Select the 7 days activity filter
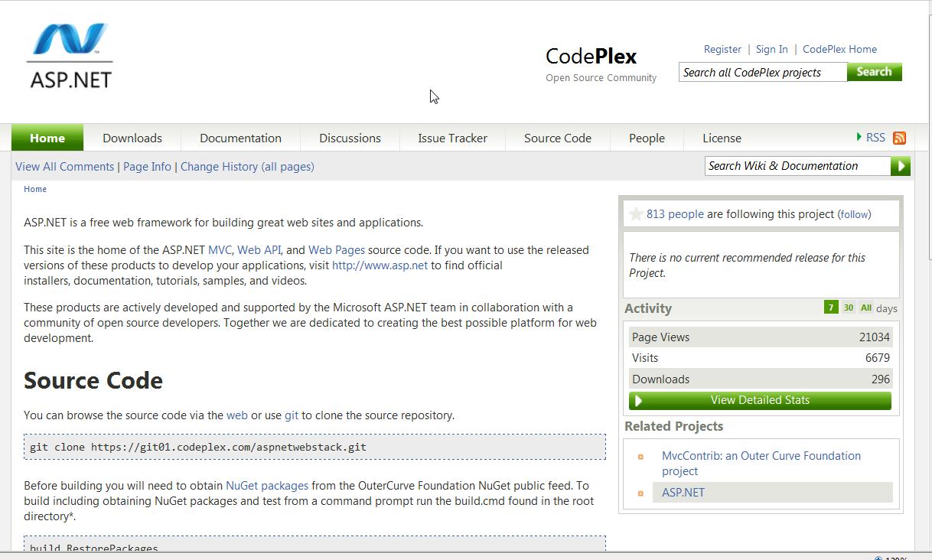Image resolution: width=932 pixels, height=560 pixels. tap(831, 308)
